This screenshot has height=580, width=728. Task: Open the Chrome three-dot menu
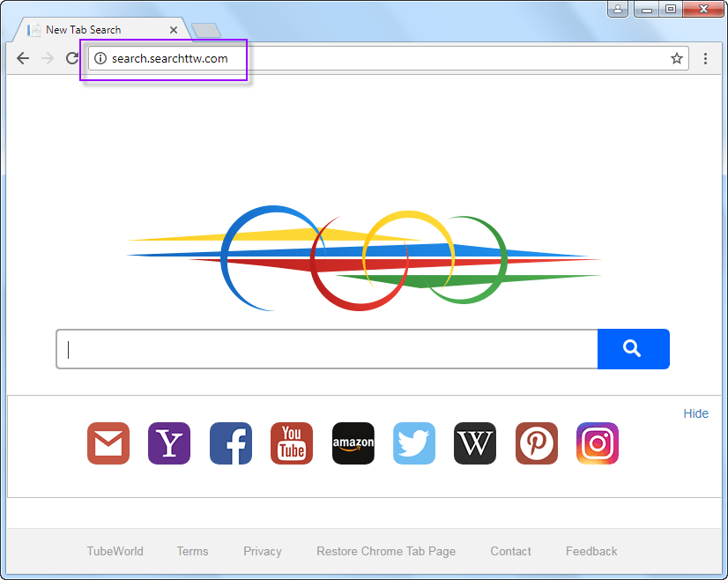tap(705, 58)
